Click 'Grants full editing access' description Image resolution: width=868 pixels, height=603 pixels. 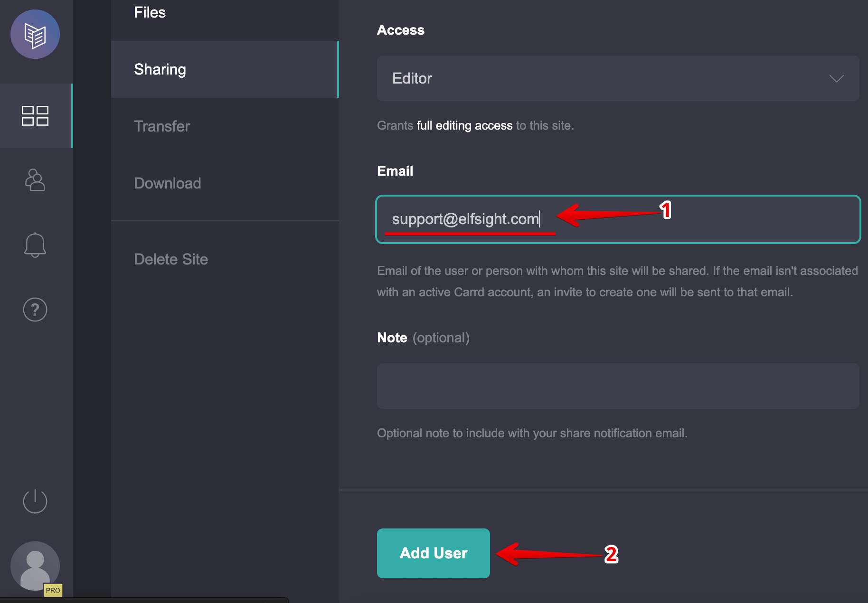pyautogui.click(x=475, y=125)
